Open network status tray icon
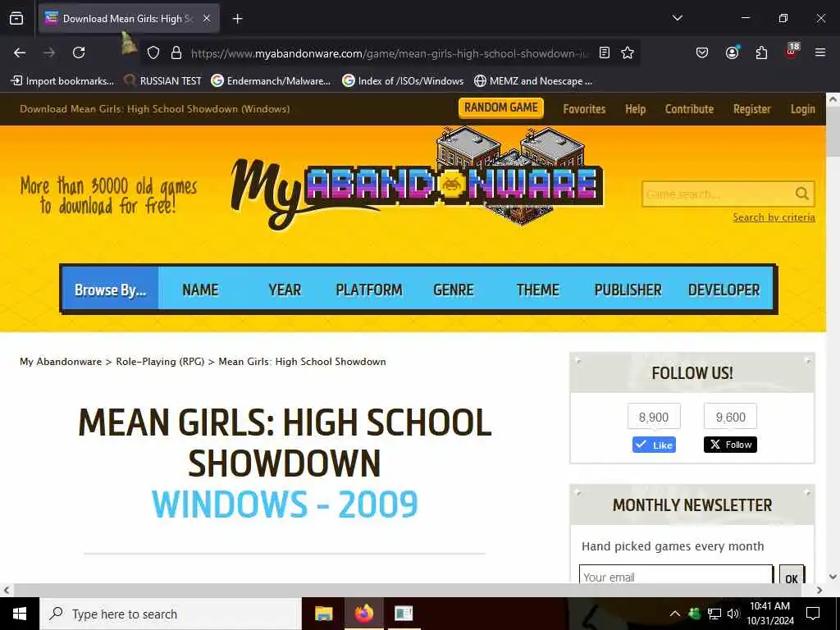This screenshot has height=630, width=840. coord(714,614)
